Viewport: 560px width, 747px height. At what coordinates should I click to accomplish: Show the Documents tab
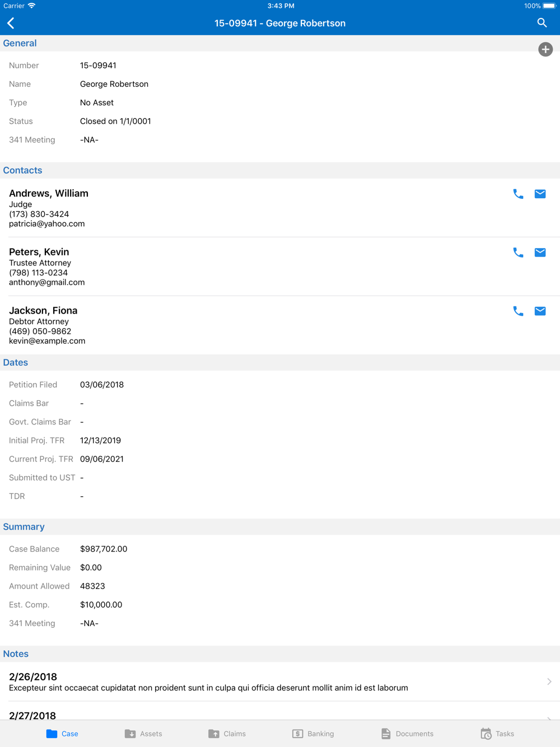(x=407, y=734)
